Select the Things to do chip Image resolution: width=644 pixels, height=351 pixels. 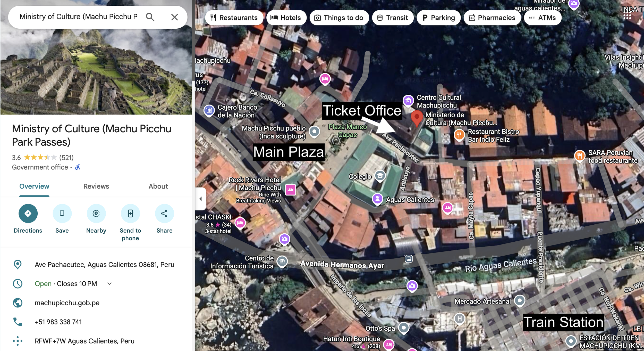coord(339,18)
